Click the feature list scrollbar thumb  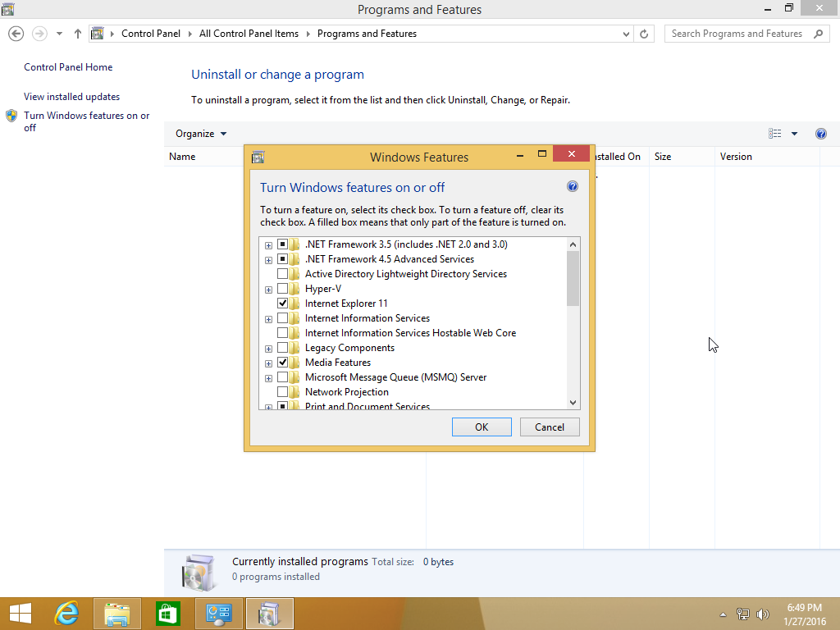point(573,278)
